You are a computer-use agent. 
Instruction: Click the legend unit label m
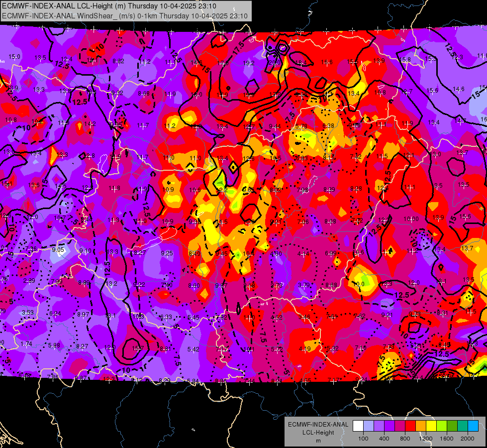[x=318, y=441]
